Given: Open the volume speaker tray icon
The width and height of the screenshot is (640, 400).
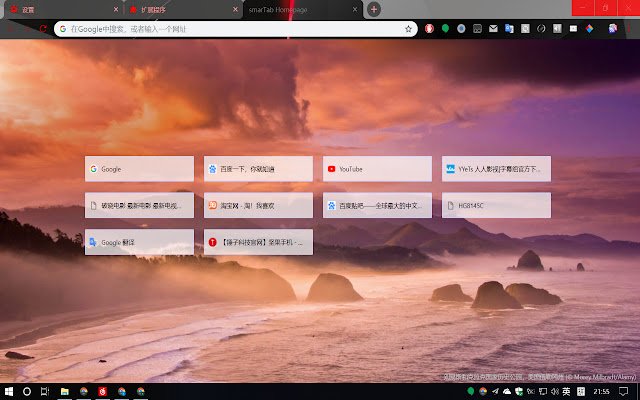Looking at the screenshot, I should tap(554, 391).
